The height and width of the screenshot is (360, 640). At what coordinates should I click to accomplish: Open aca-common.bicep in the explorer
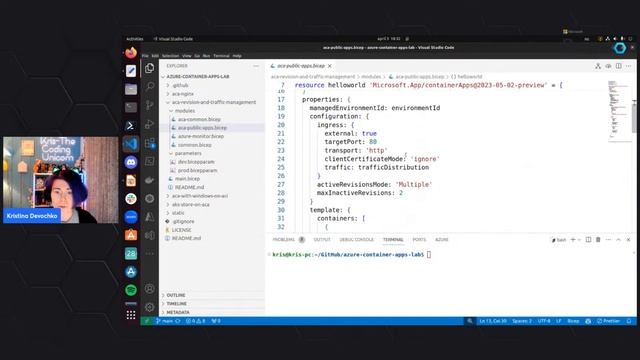click(199, 120)
